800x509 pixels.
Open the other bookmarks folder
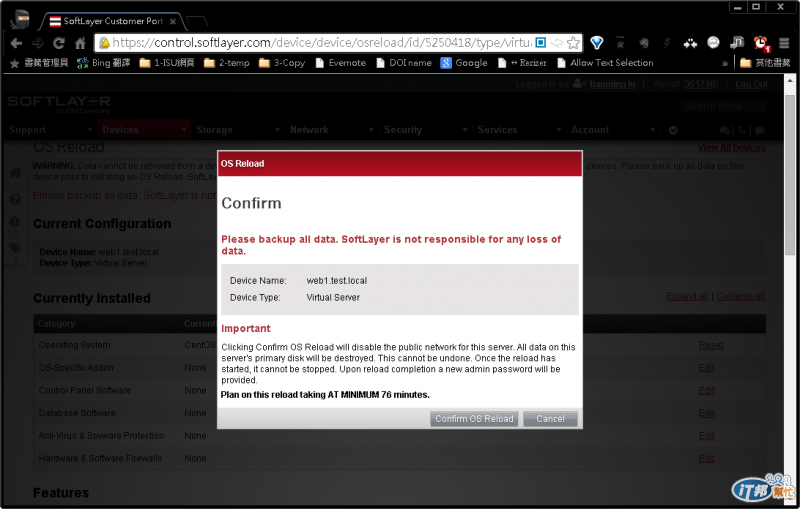pyautogui.click(x=765, y=63)
